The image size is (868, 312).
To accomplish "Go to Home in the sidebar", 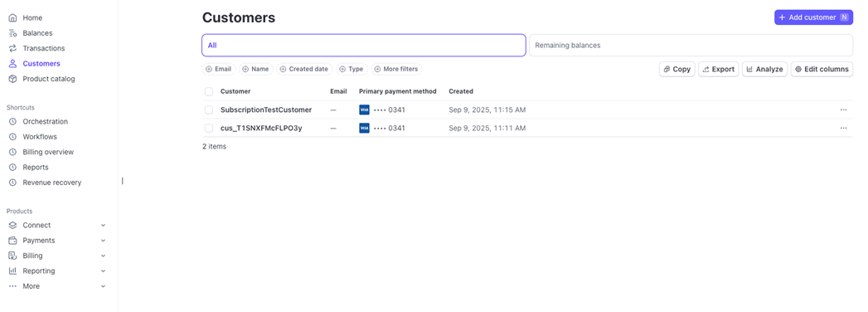I will pyautogui.click(x=32, y=17).
